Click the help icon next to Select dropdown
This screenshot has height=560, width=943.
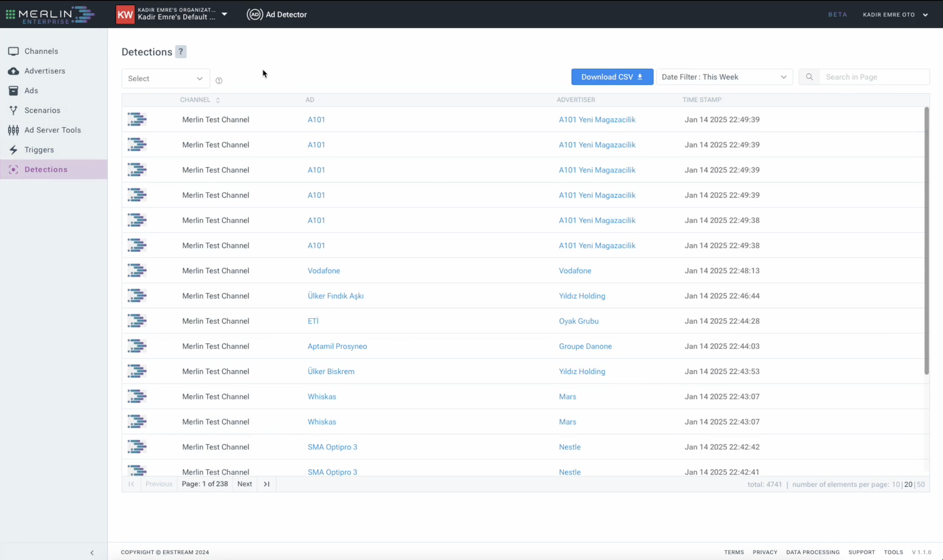pos(219,81)
